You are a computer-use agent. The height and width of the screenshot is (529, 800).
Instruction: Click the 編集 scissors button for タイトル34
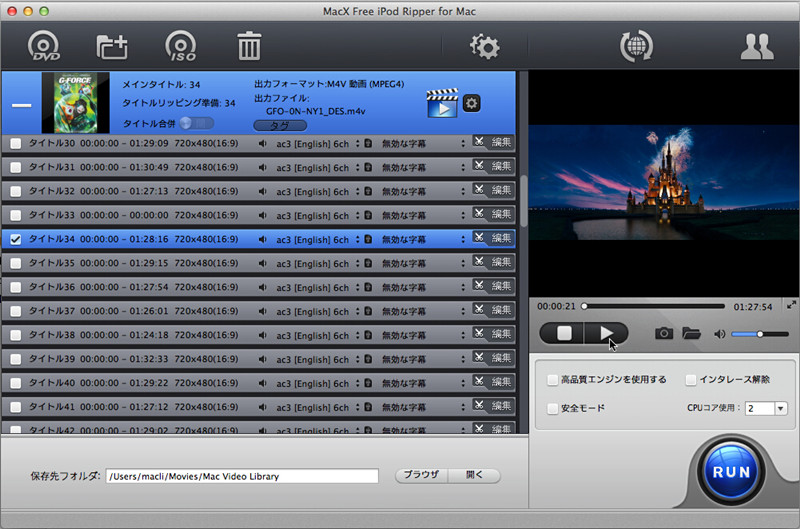[x=493, y=238]
